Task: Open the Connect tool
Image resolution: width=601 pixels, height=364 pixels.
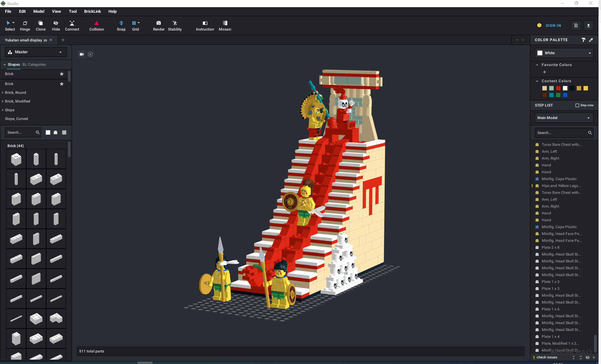Action: pyautogui.click(x=72, y=25)
